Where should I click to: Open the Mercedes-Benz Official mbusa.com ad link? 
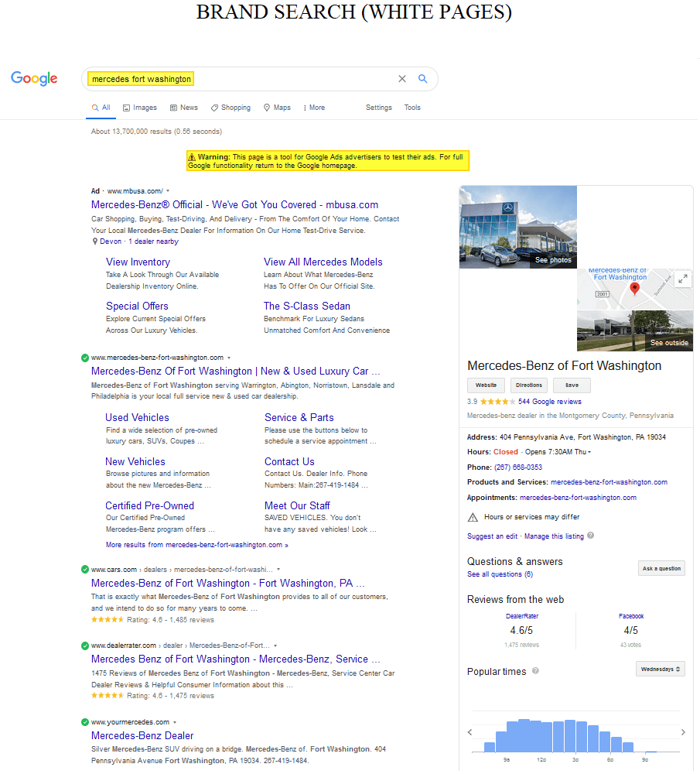[x=235, y=205]
